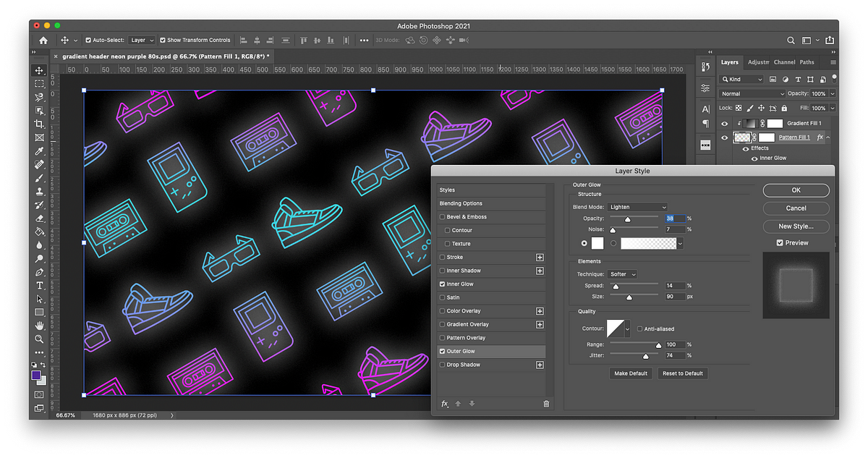The width and height of the screenshot is (868, 458).
Task: Select the solid color glow radio button
Action: pos(584,243)
